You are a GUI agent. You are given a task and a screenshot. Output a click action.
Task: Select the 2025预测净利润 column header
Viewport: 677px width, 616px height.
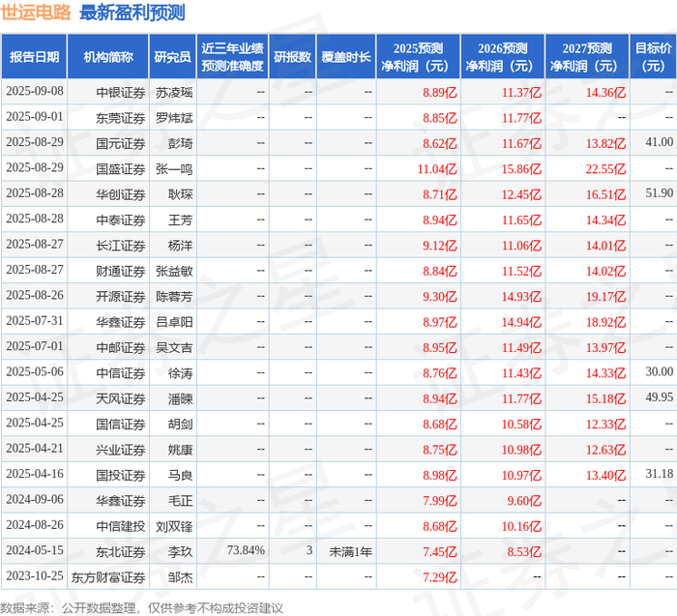click(418, 57)
